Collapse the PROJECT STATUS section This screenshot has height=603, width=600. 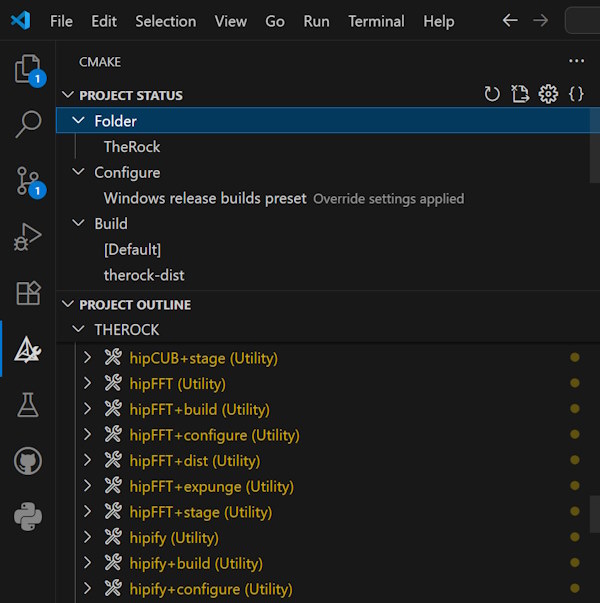click(x=68, y=95)
